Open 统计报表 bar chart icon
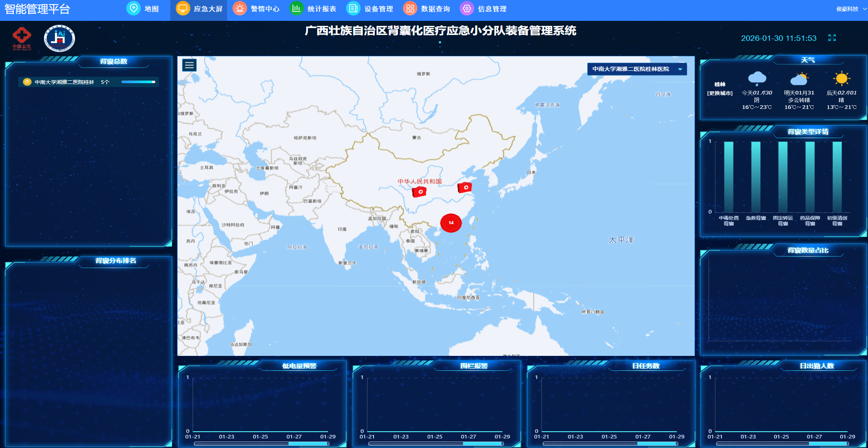The width and height of the screenshot is (868, 448). pos(296,9)
